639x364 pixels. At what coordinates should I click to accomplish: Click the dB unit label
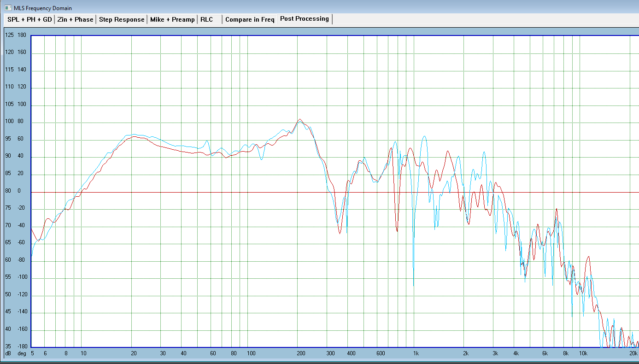[x=8, y=353]
